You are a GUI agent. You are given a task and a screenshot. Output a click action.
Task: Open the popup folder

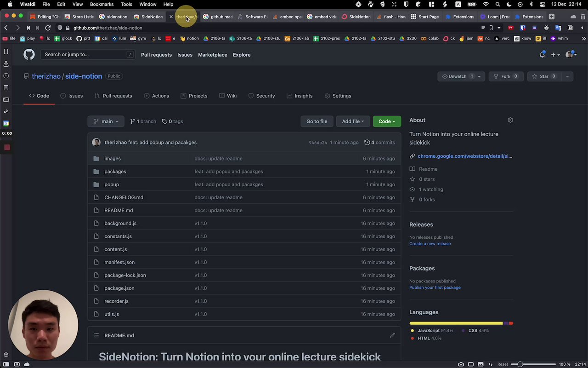tap(112, 184)
